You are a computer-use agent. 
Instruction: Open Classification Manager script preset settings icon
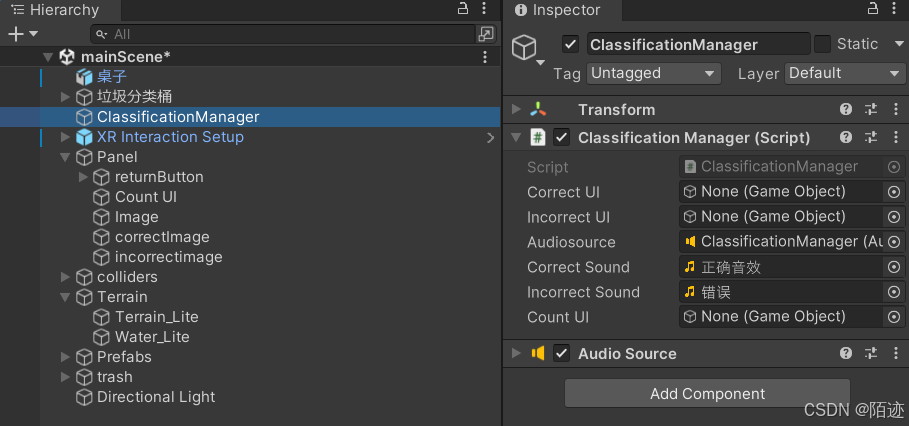871,137
